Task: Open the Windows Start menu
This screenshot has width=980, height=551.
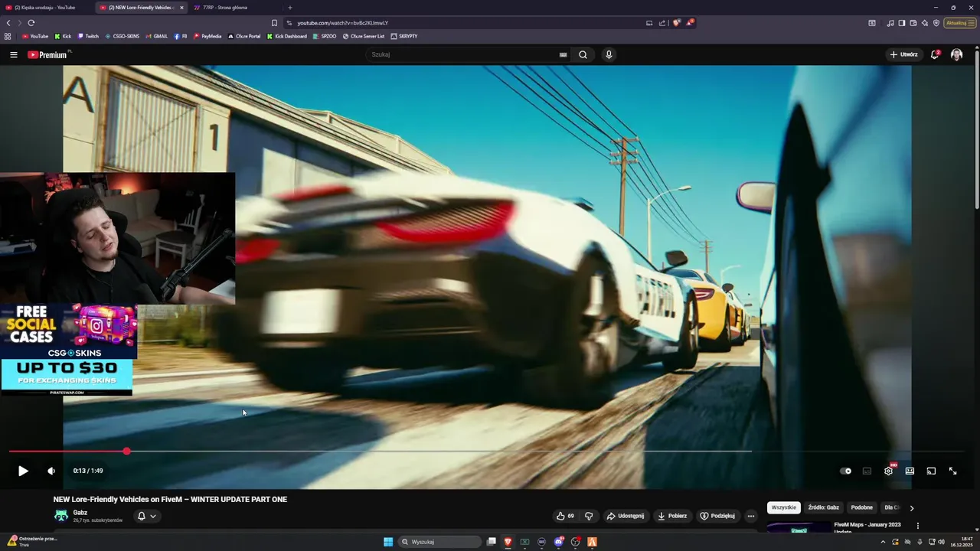Action: point(388,542)
